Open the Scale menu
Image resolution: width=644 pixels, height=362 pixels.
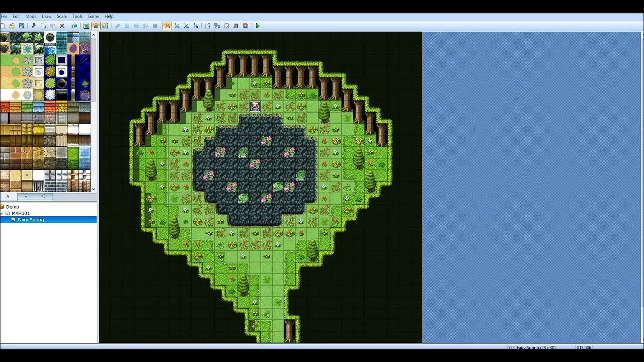tap(62, 16)
